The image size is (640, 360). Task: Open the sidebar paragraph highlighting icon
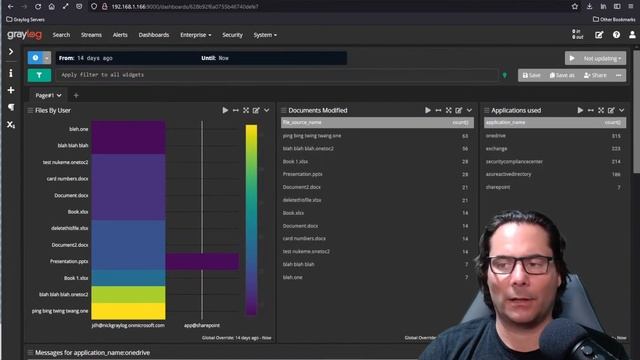[11, 107]
